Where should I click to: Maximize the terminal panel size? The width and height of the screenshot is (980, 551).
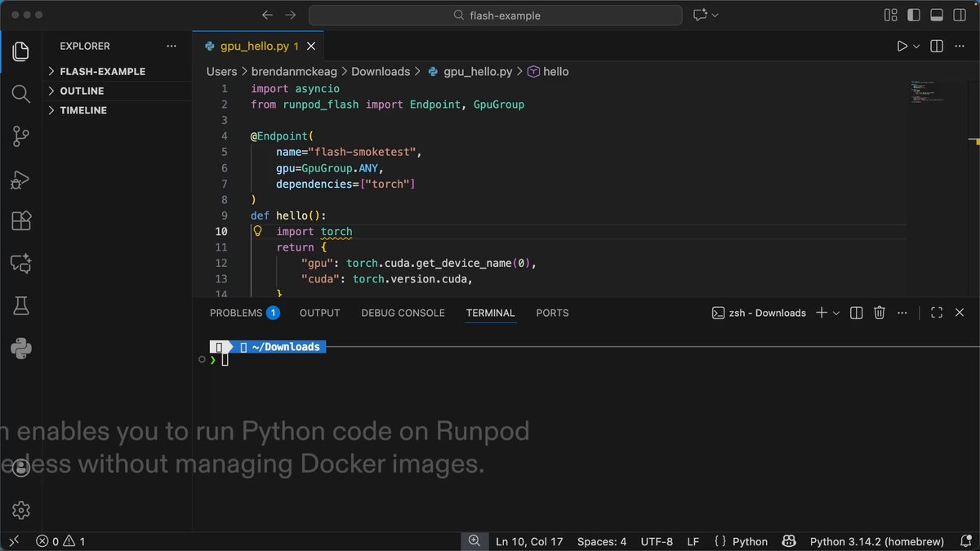tap(937, 313)
